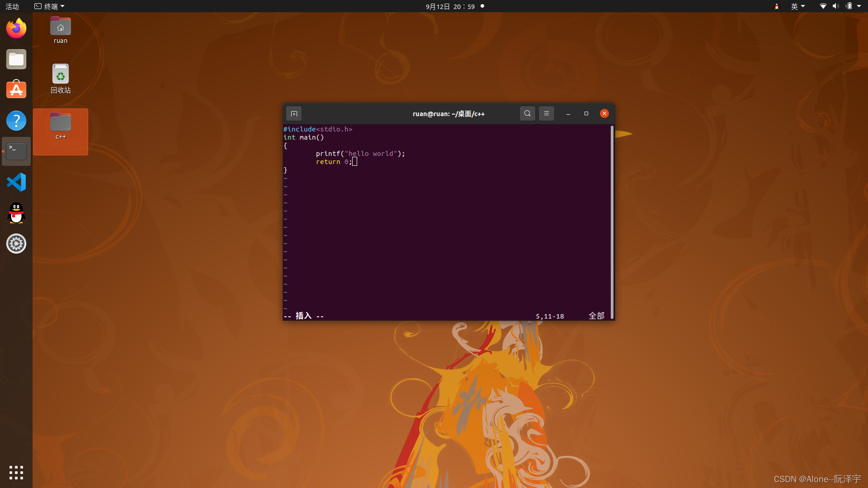Open system Settings gear

tap(16, 244)
